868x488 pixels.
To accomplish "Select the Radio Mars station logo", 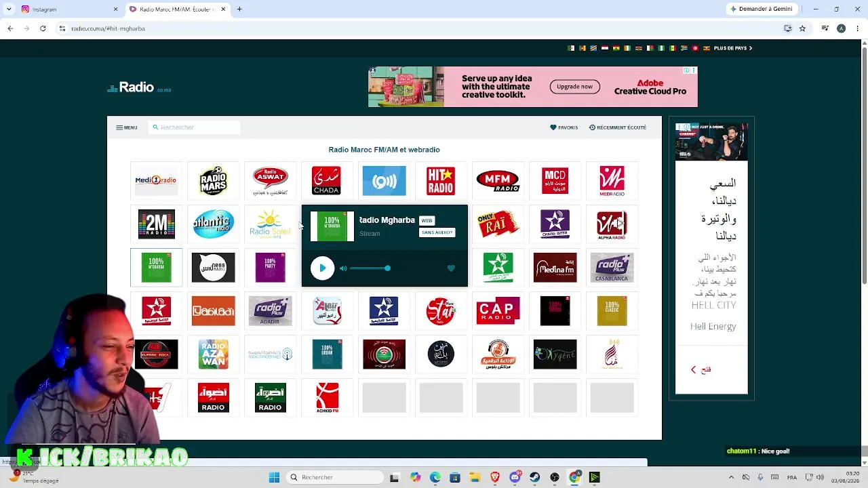I will (x=213, y=181).
